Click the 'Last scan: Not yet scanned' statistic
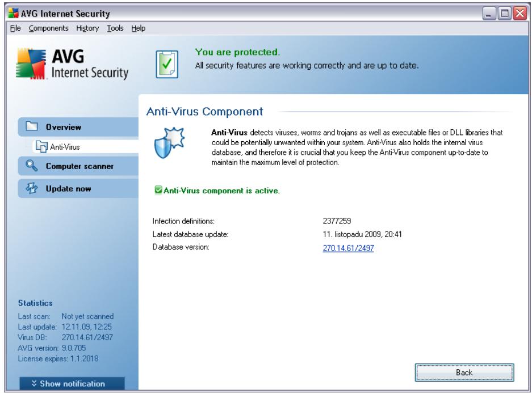 [x=66, y=316]
